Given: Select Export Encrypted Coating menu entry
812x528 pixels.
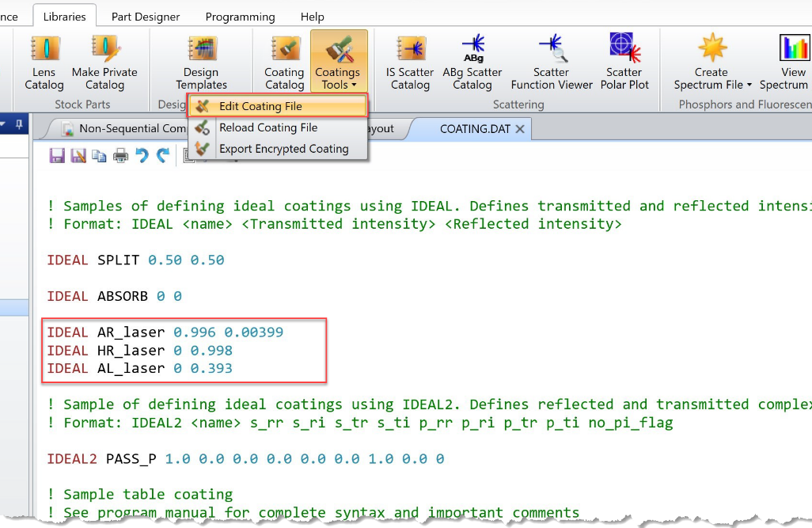Looking at the screenshot, I should click(278, 149).
